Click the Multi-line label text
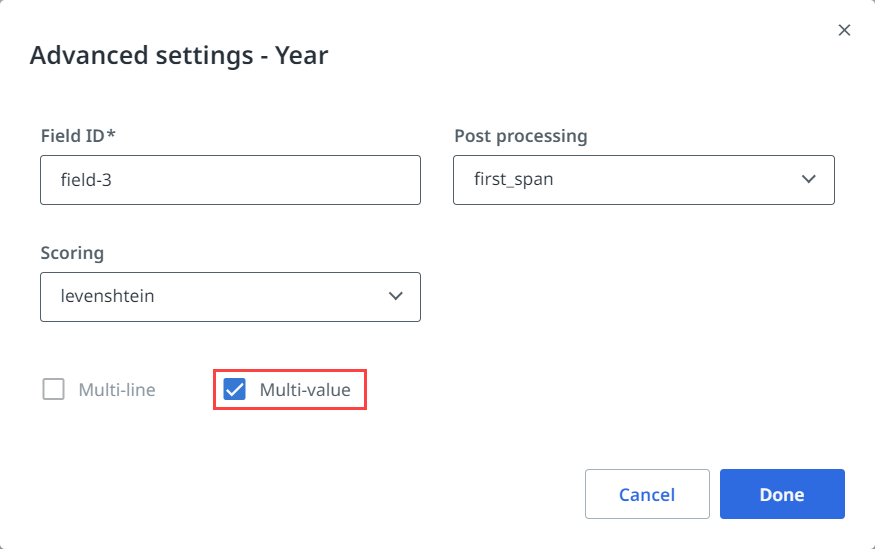 pos(117,390)
